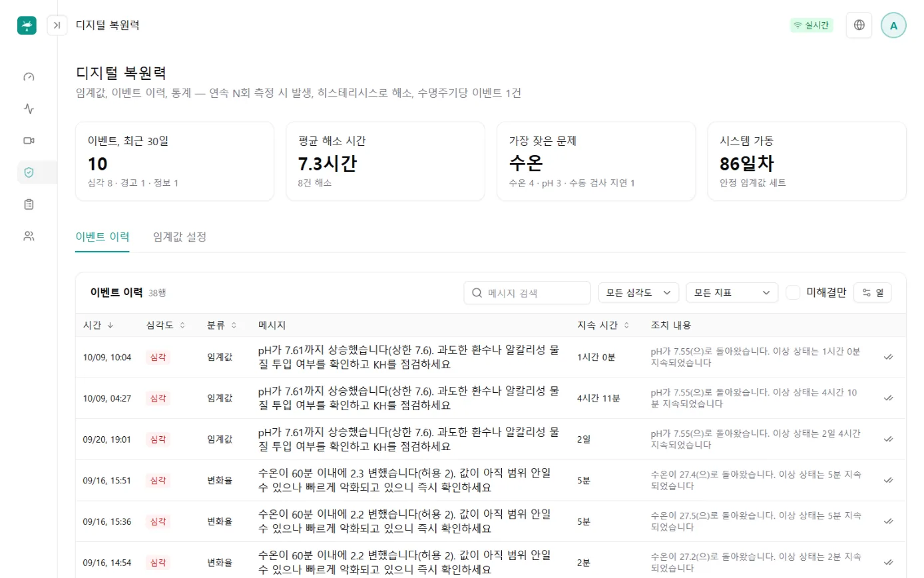The image size is (924, 578).
Task: Sort by the 심각도 column header
Action: [x=166, y=325]
